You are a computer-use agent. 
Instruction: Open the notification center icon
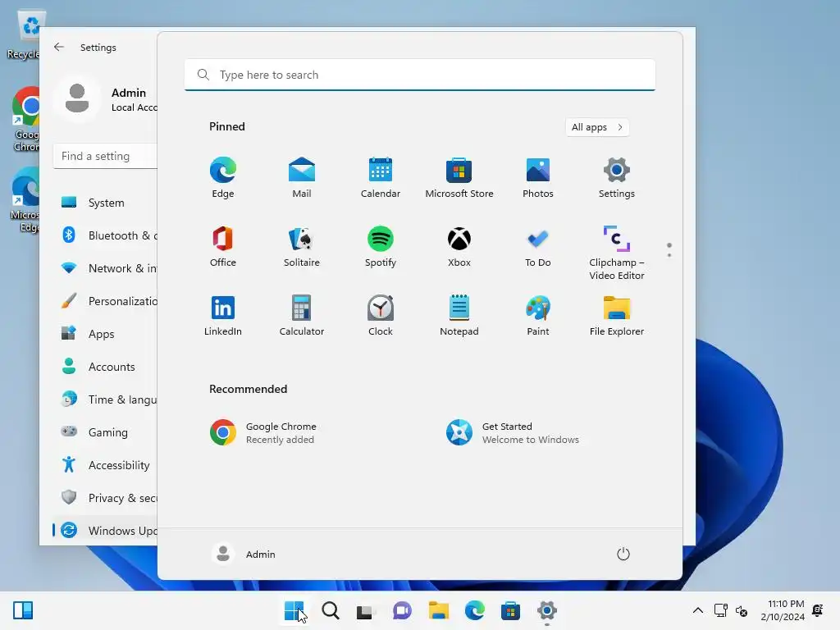[x=818, y=610]
